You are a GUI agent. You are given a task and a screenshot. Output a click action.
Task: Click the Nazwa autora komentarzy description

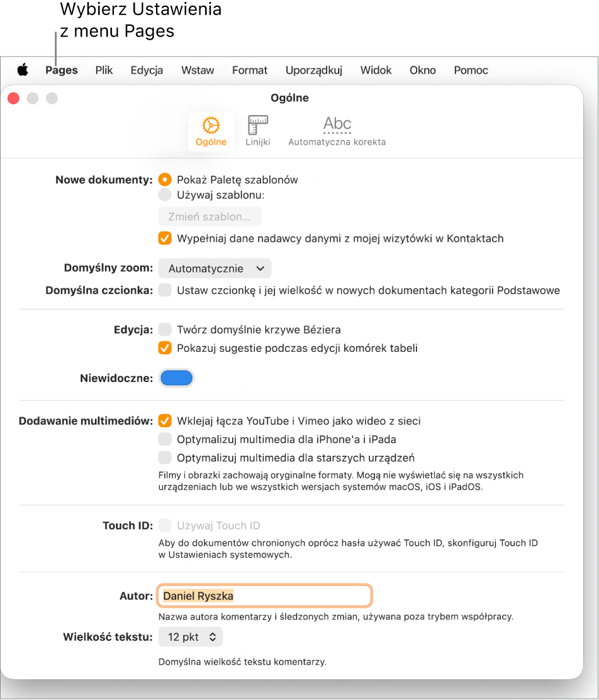click(335, 616)
